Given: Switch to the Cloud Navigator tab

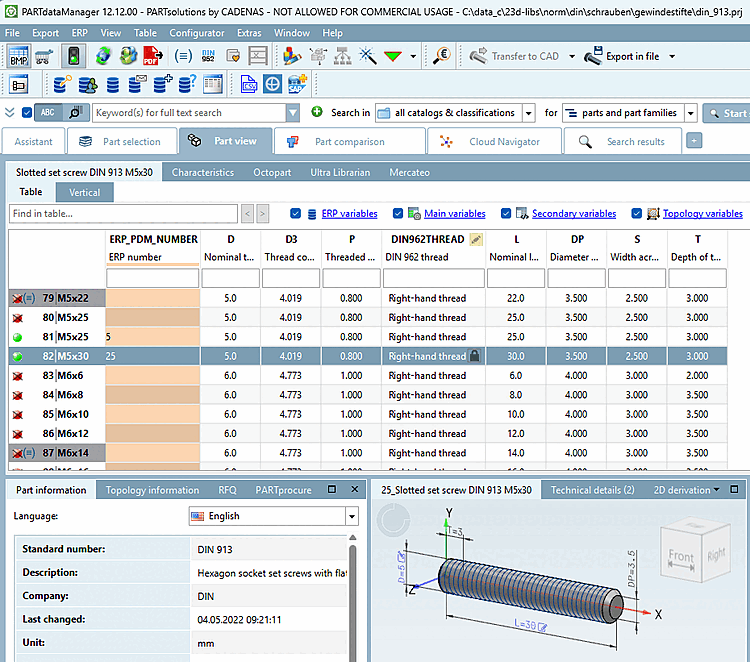Looking at the screenshot, I should click(495, 142).
